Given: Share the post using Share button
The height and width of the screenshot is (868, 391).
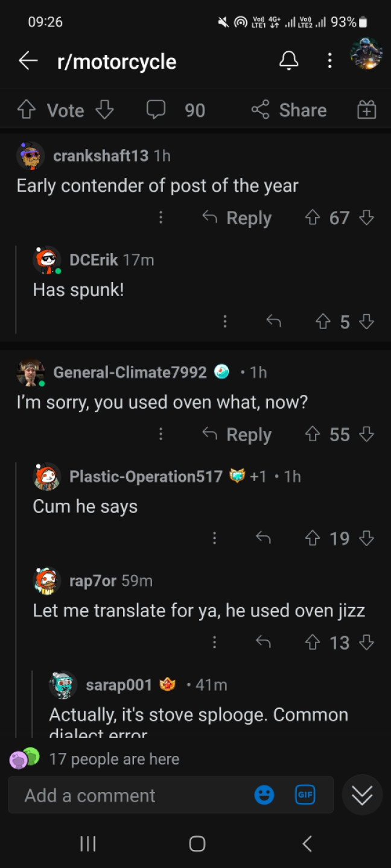Looking at the screenshot, I should tap(289, 110).
